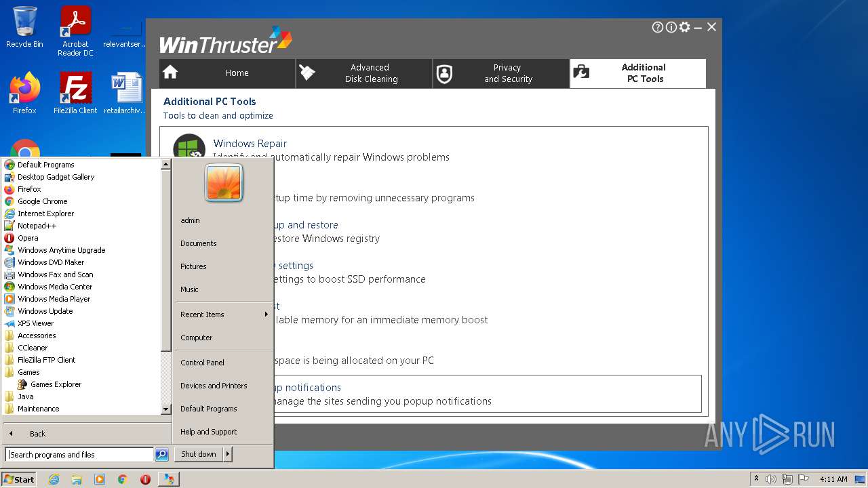Open admin personal folder

190,220
